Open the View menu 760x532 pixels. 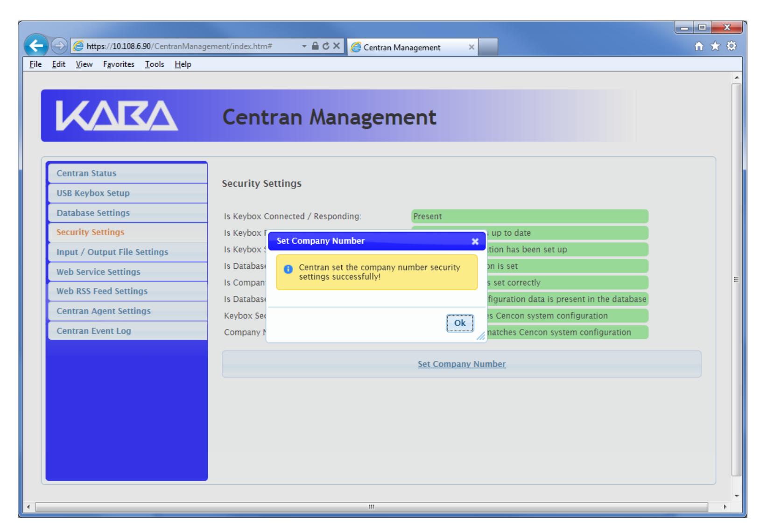84,64
